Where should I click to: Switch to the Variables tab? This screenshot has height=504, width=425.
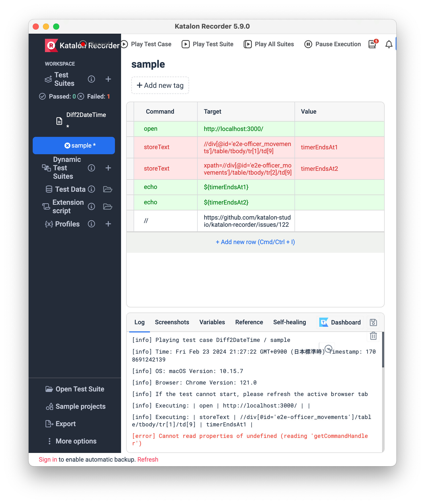[212, 322]
